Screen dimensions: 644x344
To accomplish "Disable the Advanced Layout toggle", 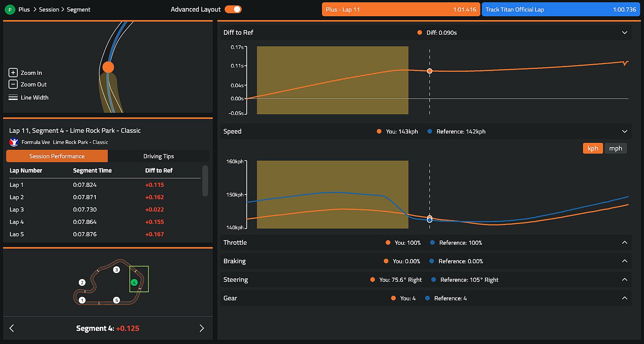I will click(x=233, y=9).
